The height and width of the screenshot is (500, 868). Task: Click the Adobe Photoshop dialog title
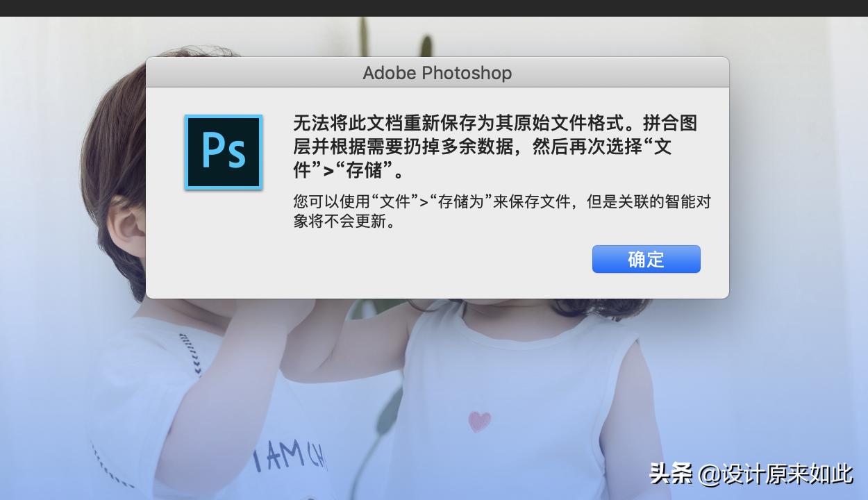click(x=437, y=73)
